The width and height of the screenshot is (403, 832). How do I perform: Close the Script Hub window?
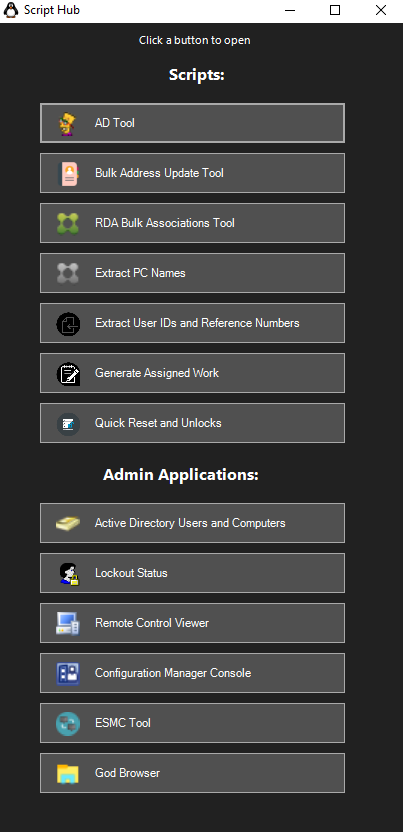[x=381, y=10]
